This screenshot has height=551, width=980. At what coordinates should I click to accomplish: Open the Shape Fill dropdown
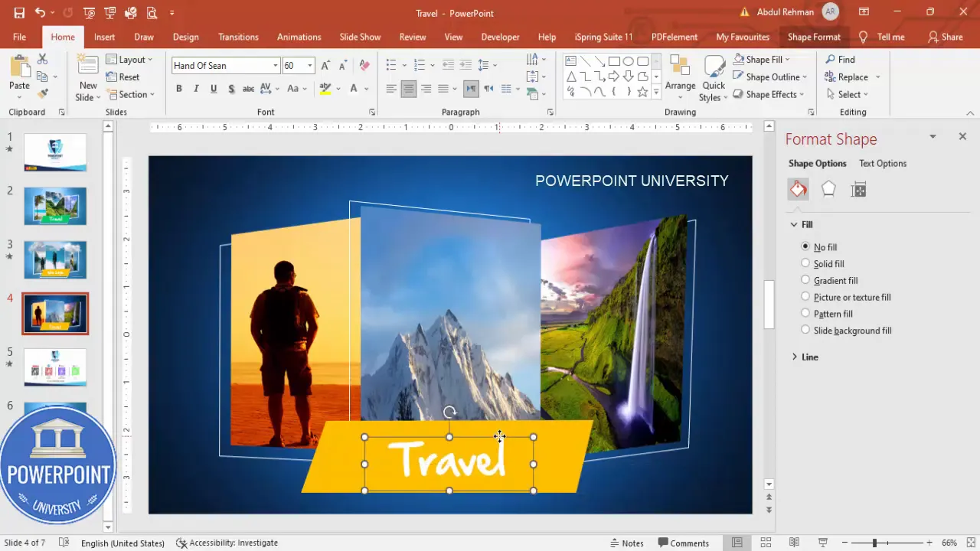[762, 59]
